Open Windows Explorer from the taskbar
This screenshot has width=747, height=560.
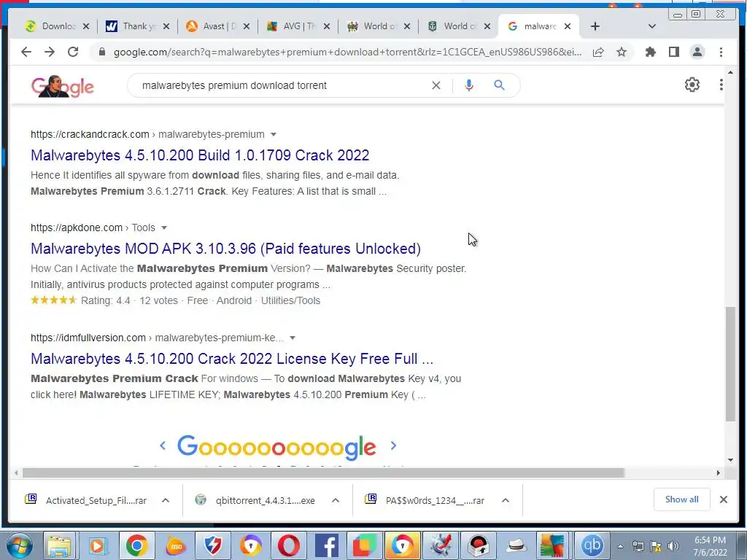click(60, 545)
